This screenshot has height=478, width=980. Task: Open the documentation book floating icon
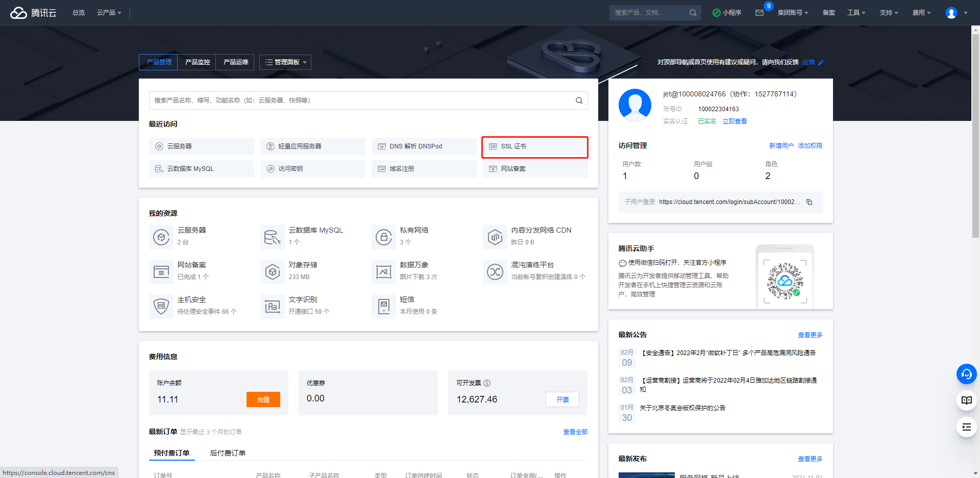pos(966,400)
